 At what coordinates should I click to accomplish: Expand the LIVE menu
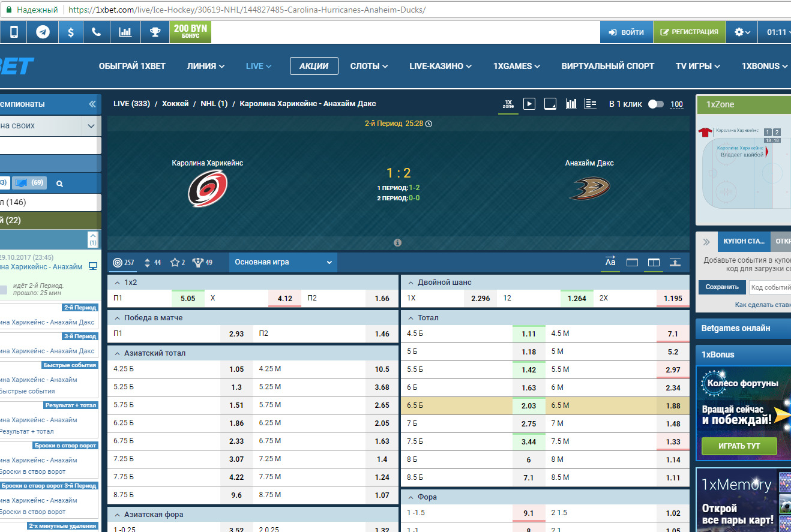pyautogui.click(x=259, y=66)
